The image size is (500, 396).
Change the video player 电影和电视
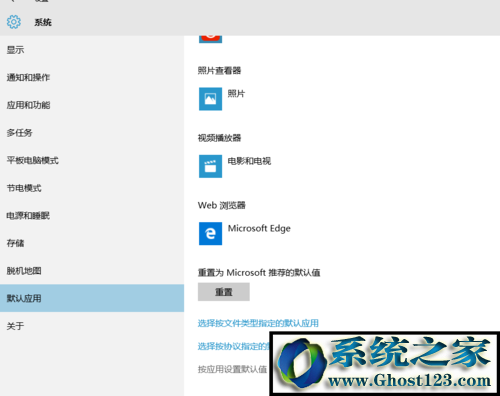pyautogui.click(x=249, y=161)
